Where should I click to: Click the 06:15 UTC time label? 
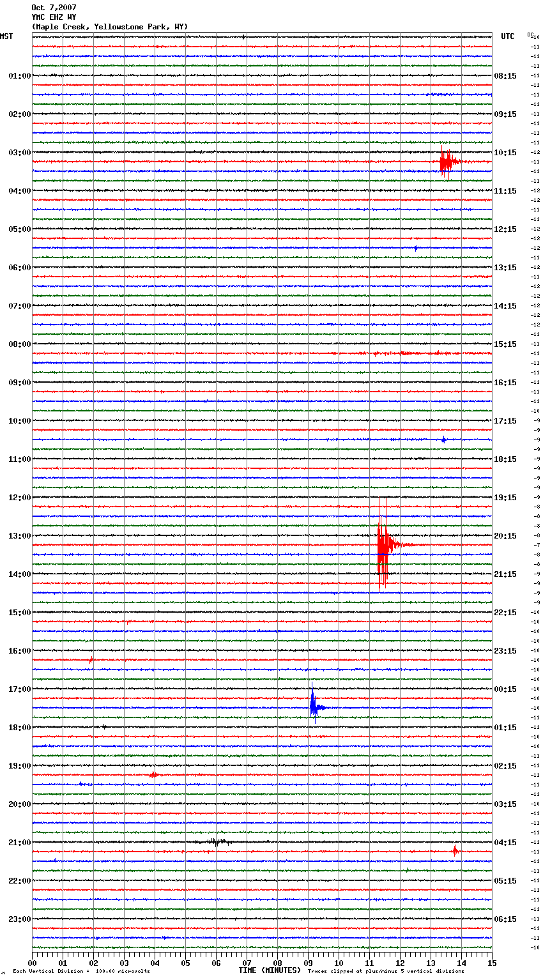tap(505, 919)
